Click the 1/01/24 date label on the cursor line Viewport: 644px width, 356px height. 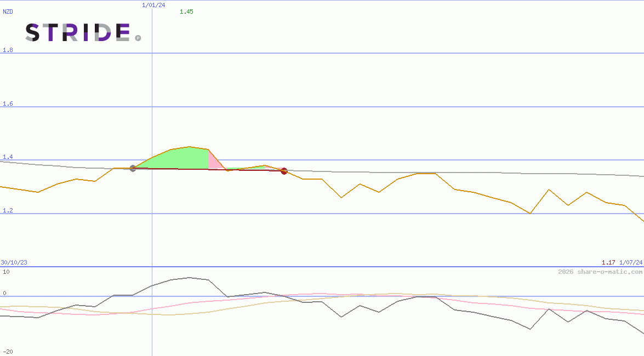coord(153,5)
